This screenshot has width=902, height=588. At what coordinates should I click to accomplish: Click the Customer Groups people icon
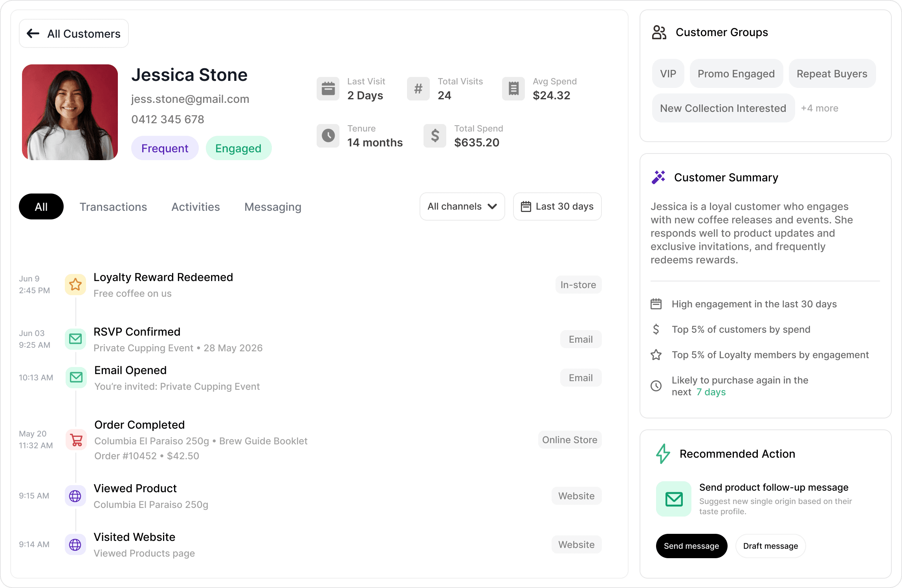(659, 33)
